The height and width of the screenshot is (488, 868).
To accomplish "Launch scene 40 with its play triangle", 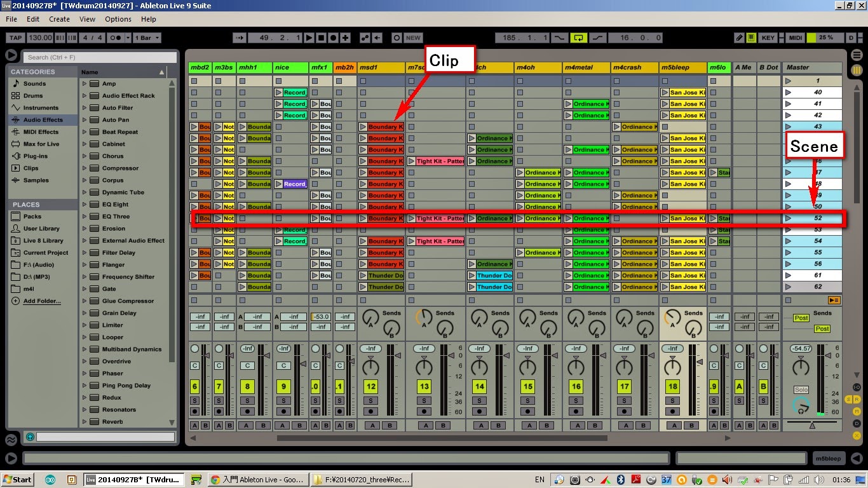I will [789, 92].
